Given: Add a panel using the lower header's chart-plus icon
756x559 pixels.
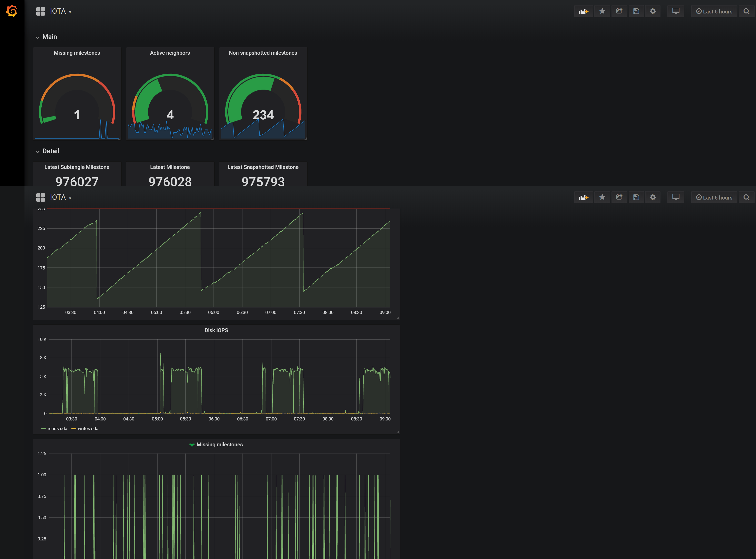Looking at the screenshot, I should [x=584, y=197].
